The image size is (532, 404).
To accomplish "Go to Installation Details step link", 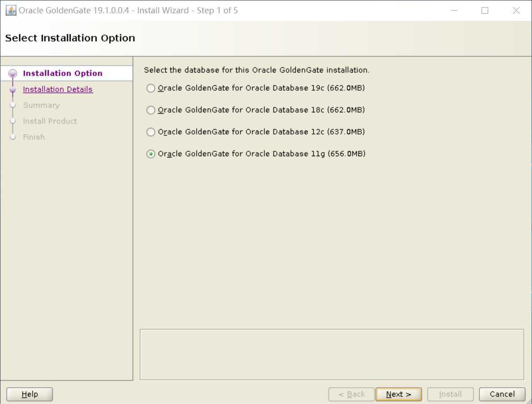I will click(58, 89).
